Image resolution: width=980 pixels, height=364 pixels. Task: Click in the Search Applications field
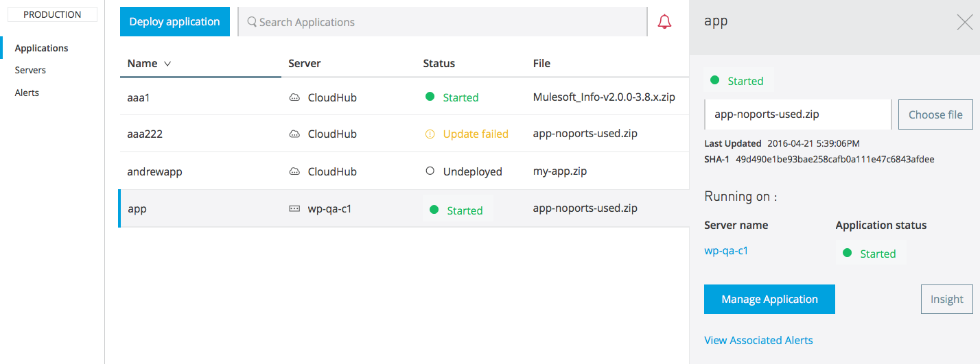click(443, 22)
